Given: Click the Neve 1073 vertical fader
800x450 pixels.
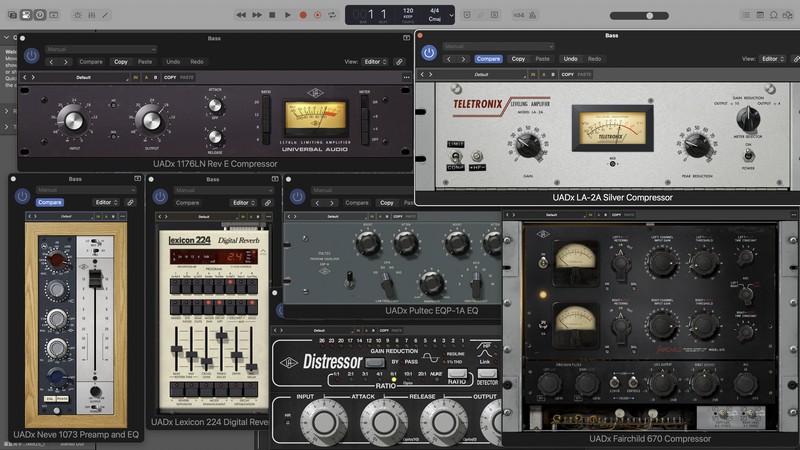Looking at the screenshot, I should click(95, 280).
